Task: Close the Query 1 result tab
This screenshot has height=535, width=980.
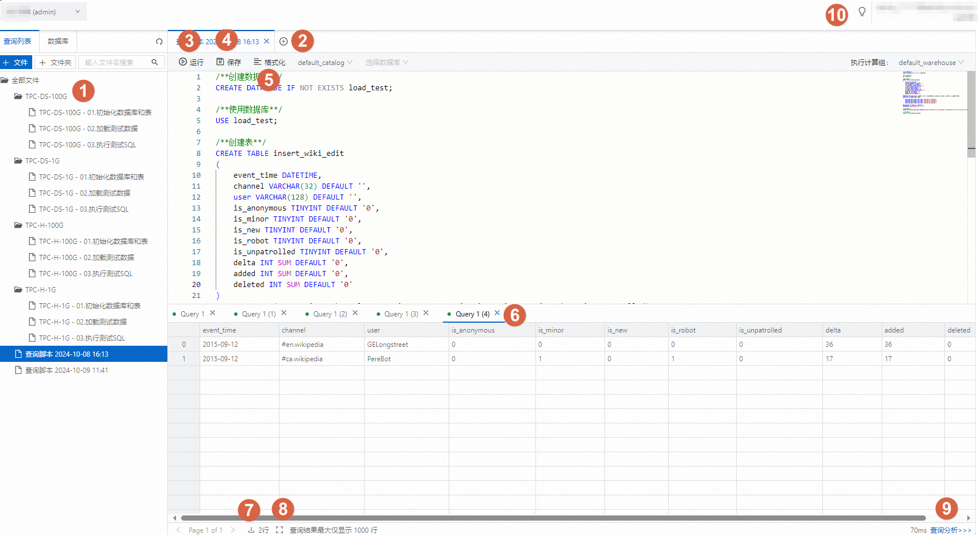Action: click(212, 313)
